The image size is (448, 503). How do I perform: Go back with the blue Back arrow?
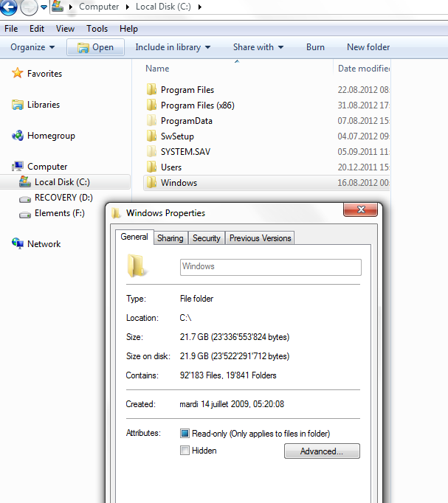(x=8, y=7)
